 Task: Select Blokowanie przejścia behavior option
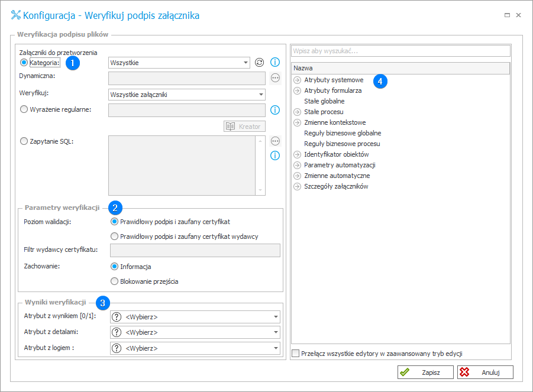click(115, 281)
